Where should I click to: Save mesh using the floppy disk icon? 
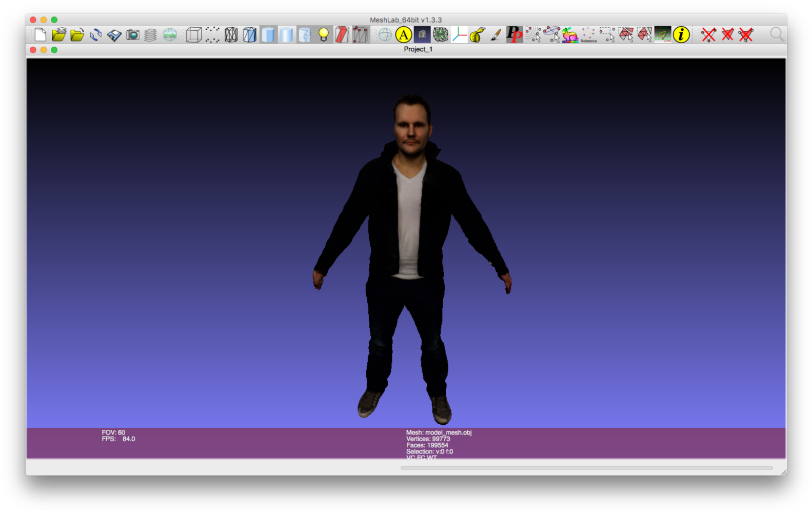(114, 35)
